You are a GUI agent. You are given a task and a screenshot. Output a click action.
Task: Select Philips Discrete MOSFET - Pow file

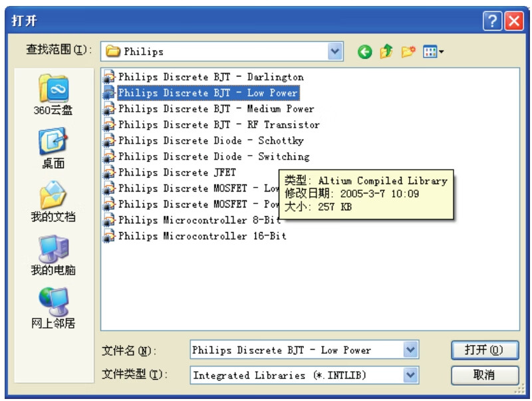(198, 205)
